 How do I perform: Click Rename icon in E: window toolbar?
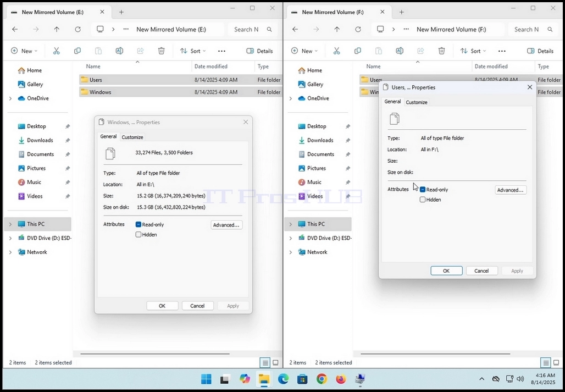(x=119, y=51)
